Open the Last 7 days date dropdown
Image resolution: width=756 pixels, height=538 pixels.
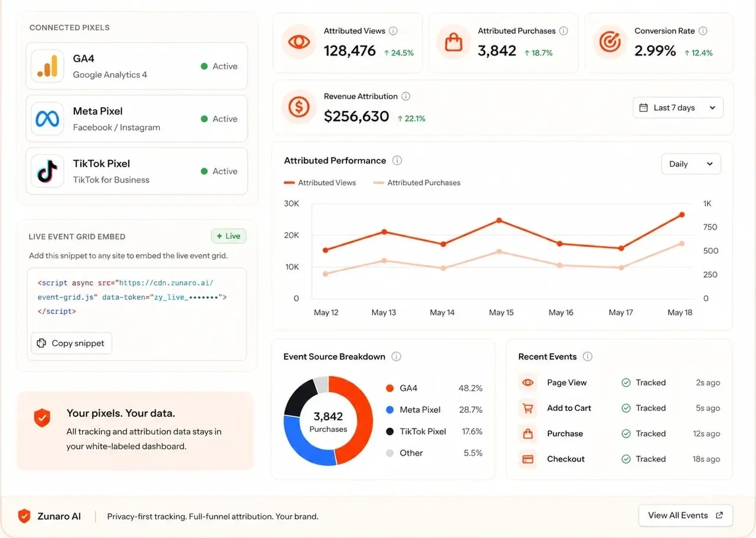[x=678, y=108]
